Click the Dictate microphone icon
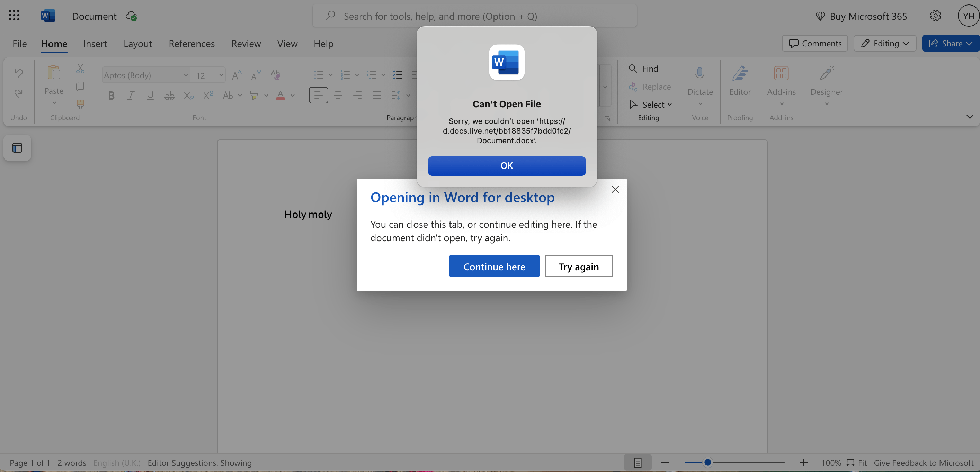 tap(700, 74)
